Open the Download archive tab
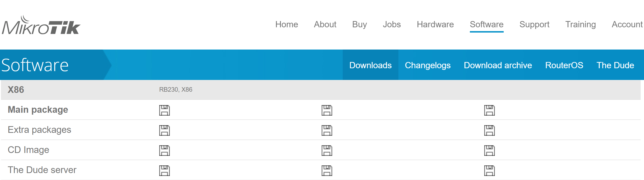This screenshot has height=180, width=644. tap(498, 65)
